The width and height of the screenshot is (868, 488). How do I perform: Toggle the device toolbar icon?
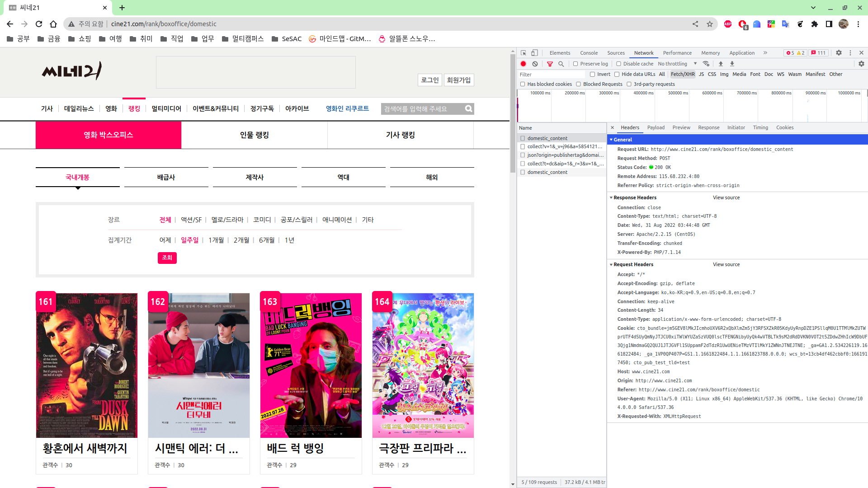click(x=534, y=53)
